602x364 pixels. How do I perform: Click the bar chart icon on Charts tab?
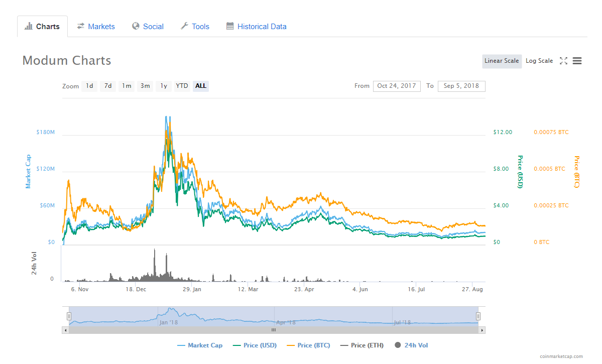29,26
